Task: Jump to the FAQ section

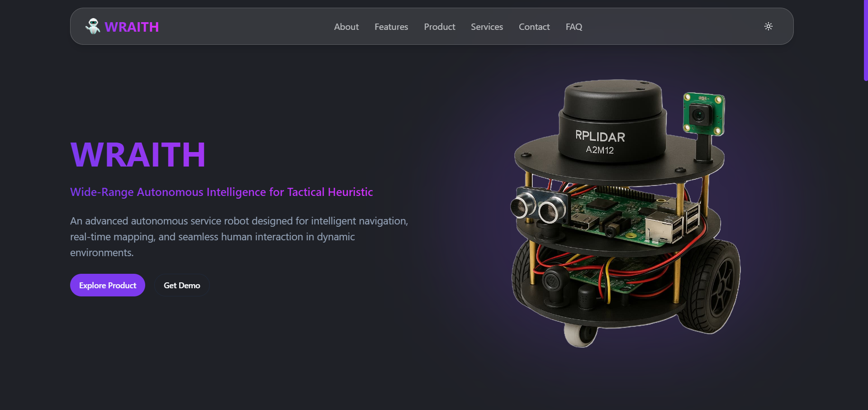Action: tap(574, 27)
